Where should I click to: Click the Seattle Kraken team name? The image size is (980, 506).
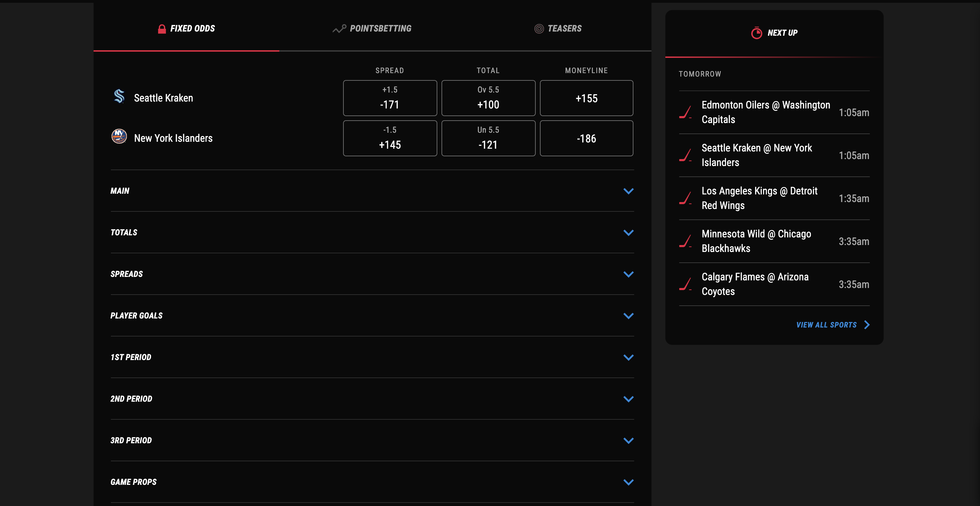click(x=164, y=98)
